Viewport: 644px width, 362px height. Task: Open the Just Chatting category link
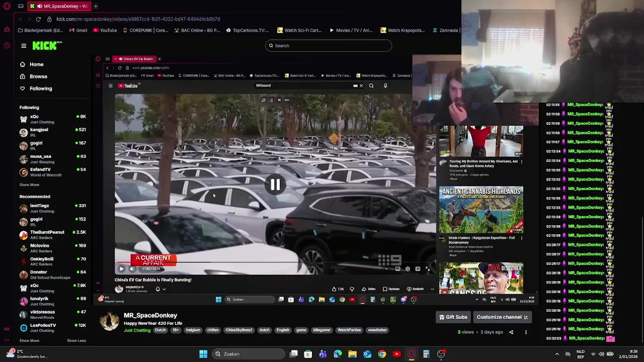click(x=137, y=330)
